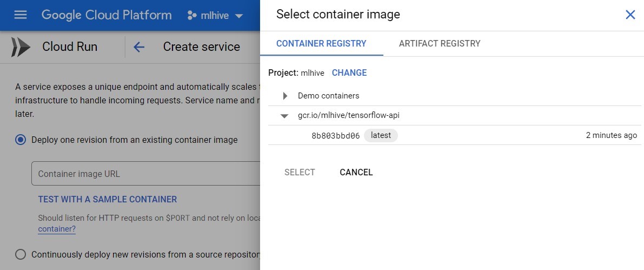Collapse the gcr.io/mlhive/tensorflow-api node
The width and height of the screenshot is (644, 270).
[x=284, y=116]
